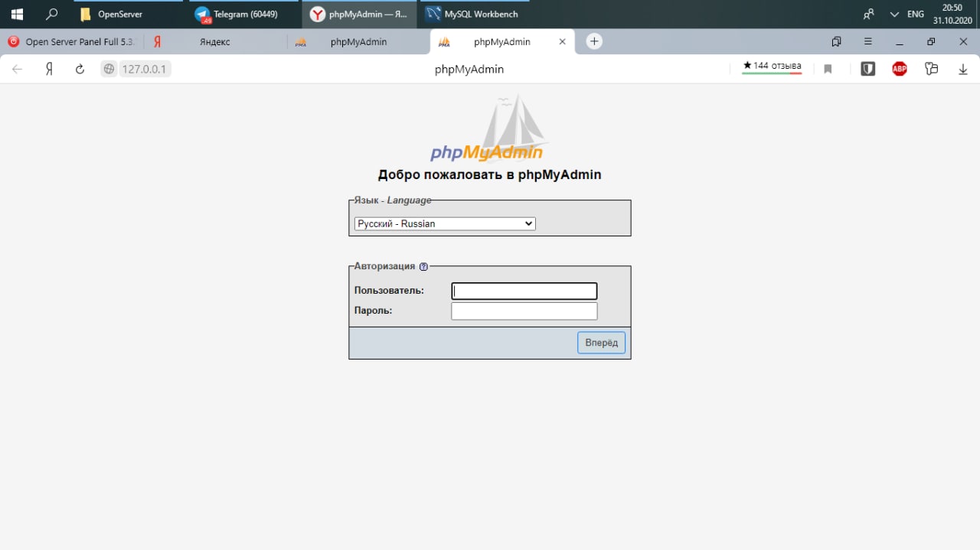Open OpenServer folder in taskbar
980x550 pixels.
click(x=129, y=14)
